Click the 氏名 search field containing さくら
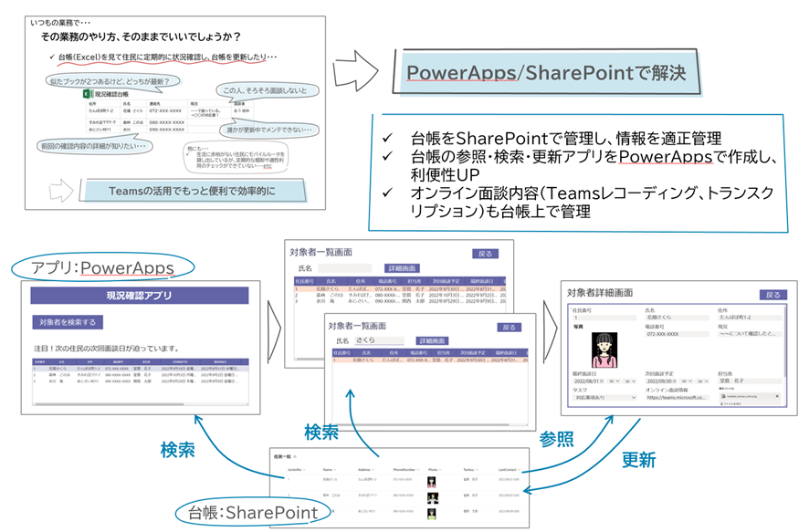 click(379, 340)
